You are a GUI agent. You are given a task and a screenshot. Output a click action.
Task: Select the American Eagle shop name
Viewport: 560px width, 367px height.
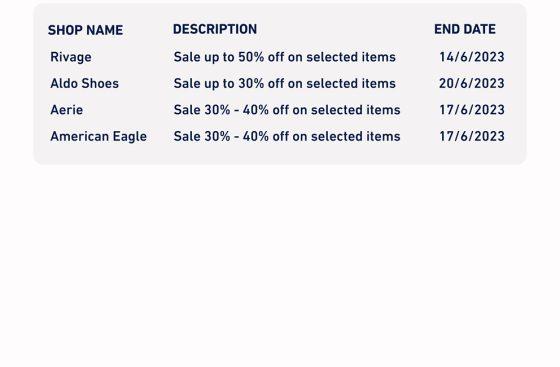click(98, 136)
